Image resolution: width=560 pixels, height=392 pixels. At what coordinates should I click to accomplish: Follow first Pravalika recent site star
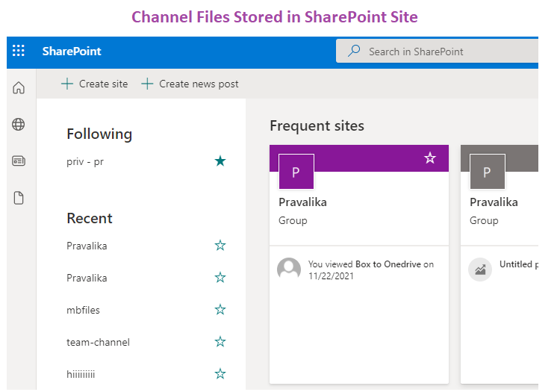(220, 245)
